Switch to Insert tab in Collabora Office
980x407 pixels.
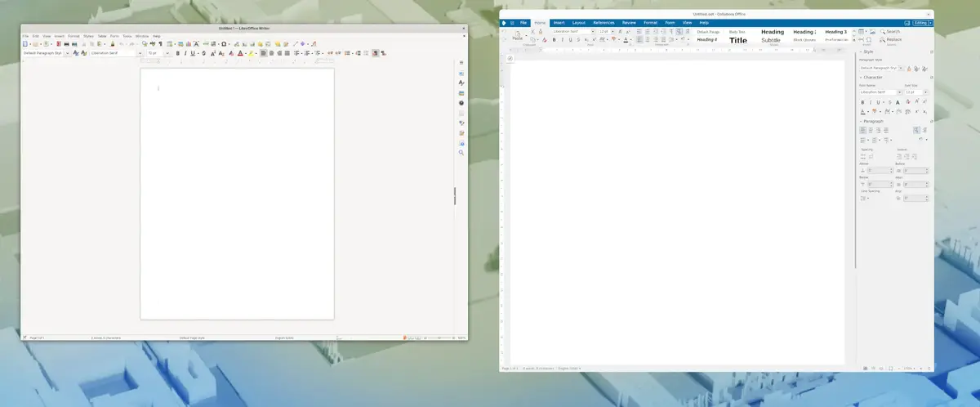[559, 22]
